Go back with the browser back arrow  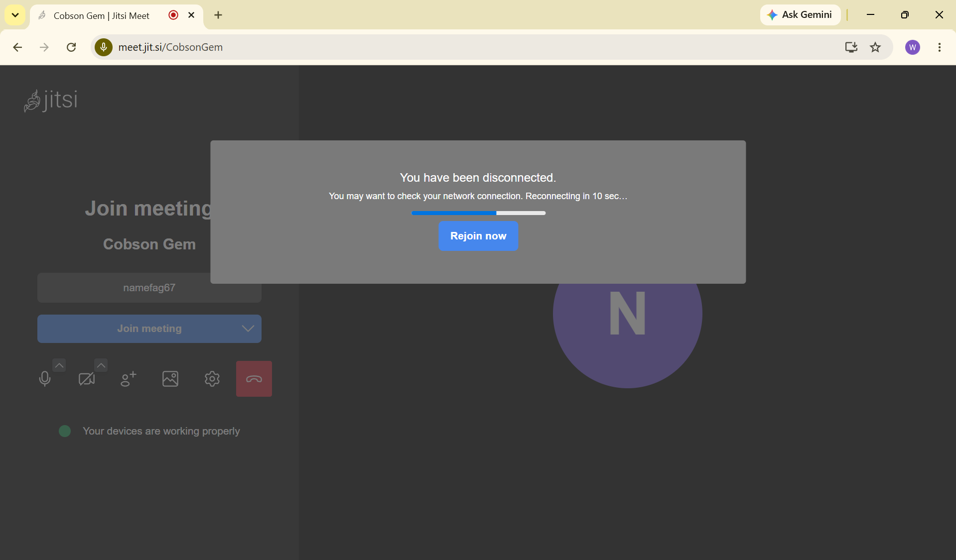17,47
